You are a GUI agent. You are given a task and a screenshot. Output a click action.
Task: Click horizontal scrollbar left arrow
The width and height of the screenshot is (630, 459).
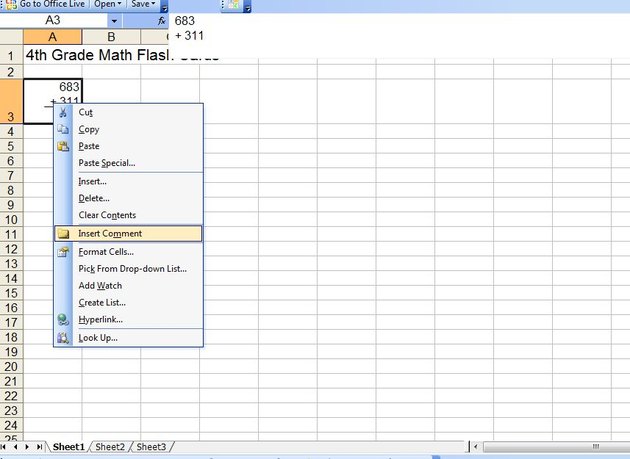[476, 447]
